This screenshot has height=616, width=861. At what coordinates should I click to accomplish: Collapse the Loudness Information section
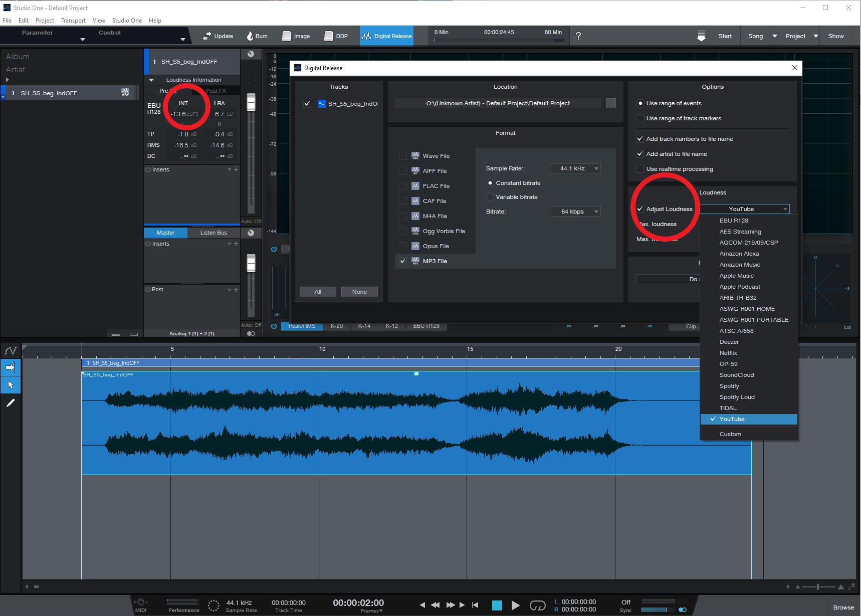pyautogui.click(x=151, y=80)
